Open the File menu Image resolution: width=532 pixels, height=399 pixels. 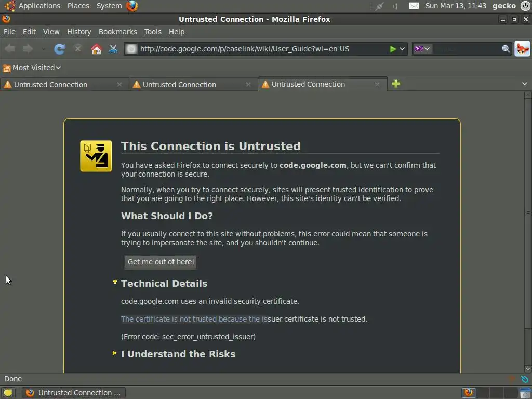tap(9, 32)
